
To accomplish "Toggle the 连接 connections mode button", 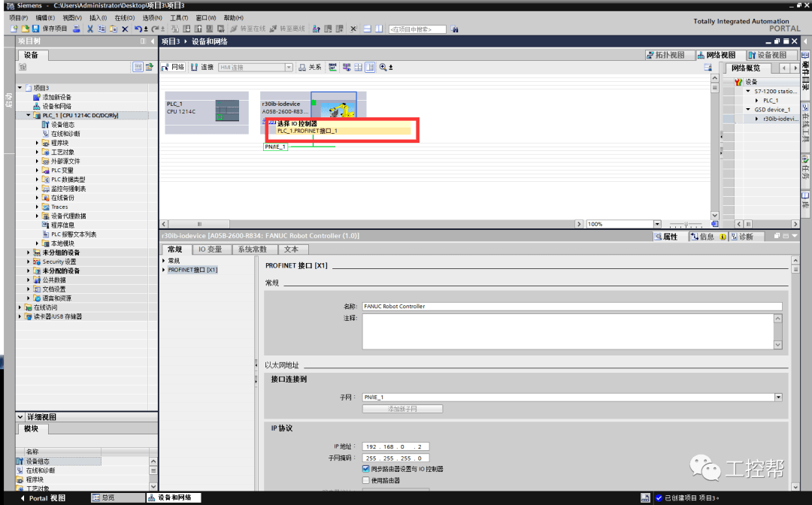I will point(202,68).
